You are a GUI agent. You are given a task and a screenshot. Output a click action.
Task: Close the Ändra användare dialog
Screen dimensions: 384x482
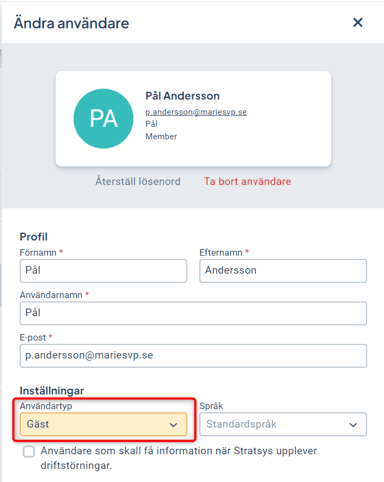point(358,22)
